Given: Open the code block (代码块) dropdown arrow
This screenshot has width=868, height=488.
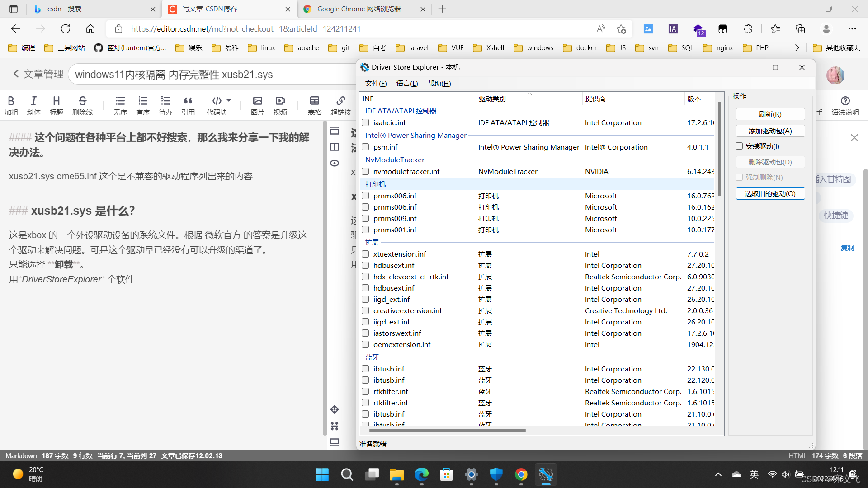Looking at the screenshot, I should pyautogui.click(x=229, y=100).
